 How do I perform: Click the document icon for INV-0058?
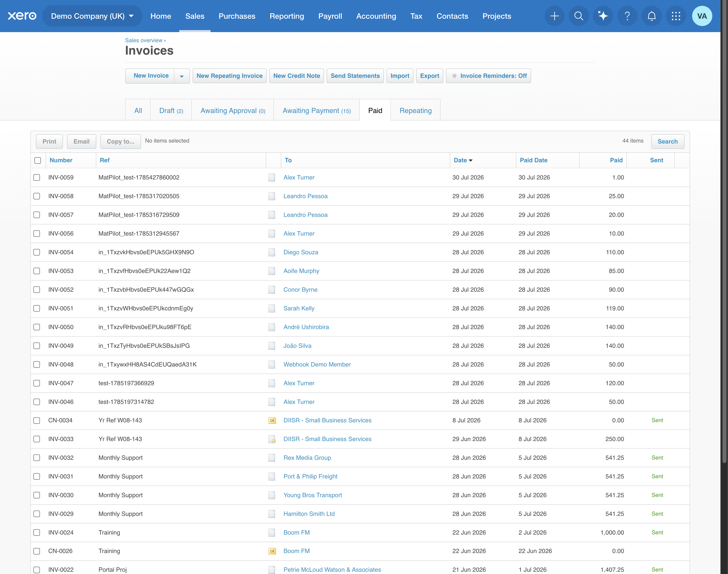pos(271,196)
